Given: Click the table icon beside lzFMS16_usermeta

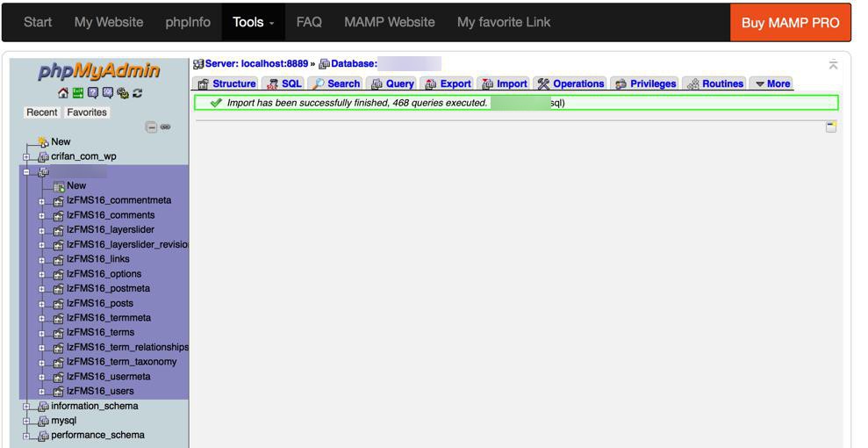Looking at the screenshot, I should (58, 377).
